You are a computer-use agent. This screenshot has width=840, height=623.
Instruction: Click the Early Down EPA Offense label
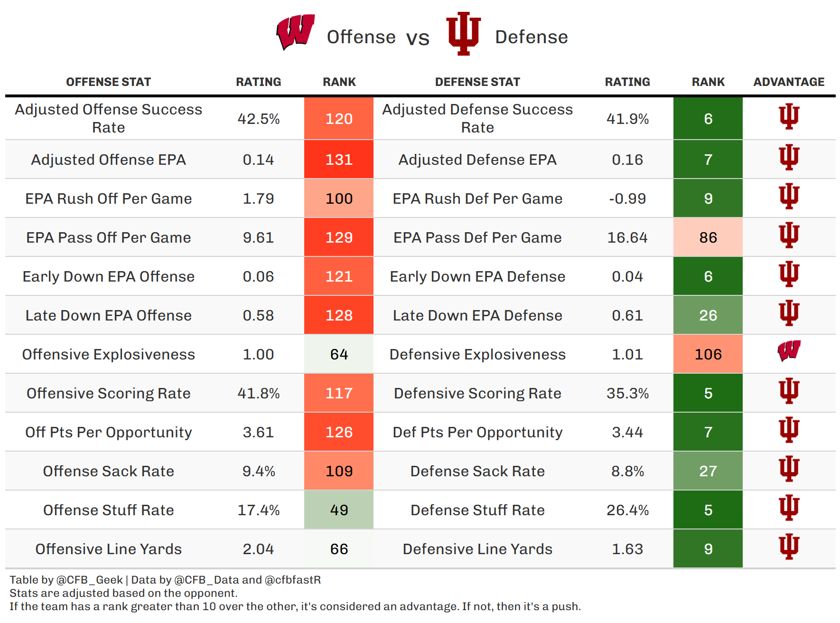108,276
